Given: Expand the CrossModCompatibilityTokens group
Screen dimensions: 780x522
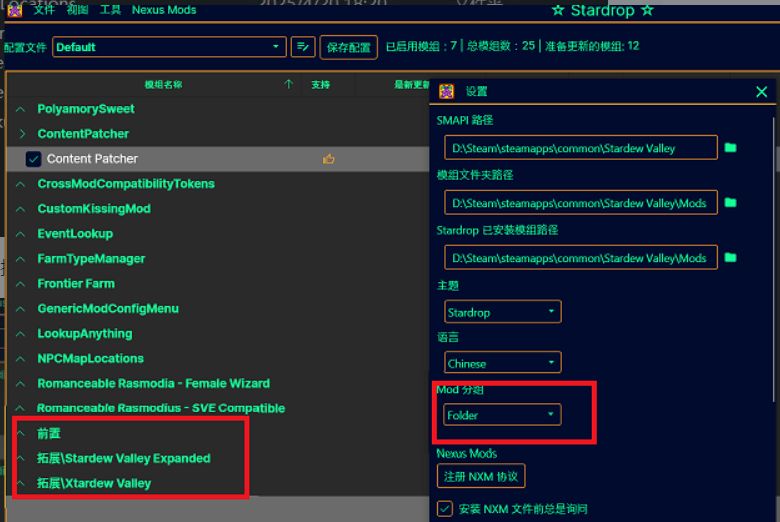Looking at the screenshot, I should point(20,184).
